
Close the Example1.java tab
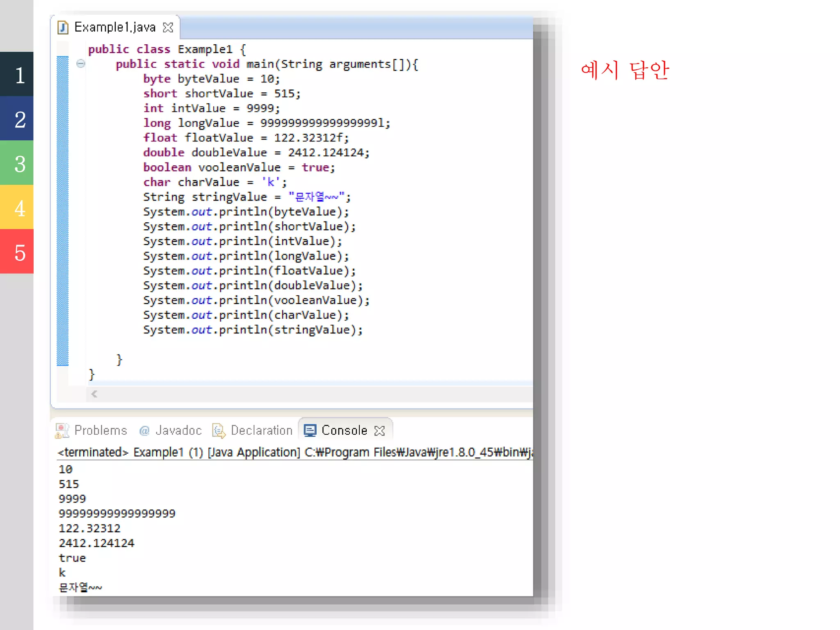click(168, 27)
